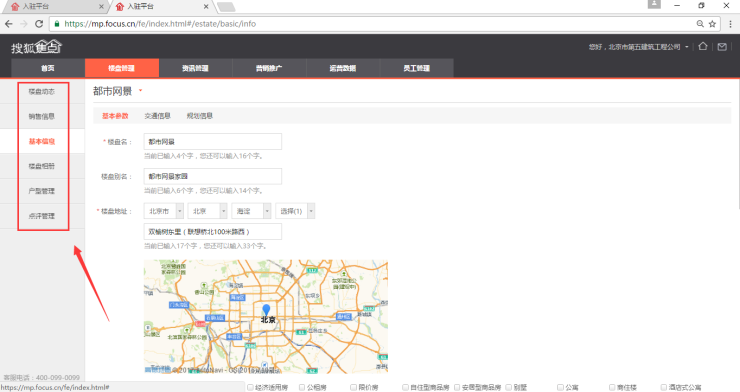Bookmark this page with the star icon
The image size is (740, 392).
pyautogui.click(x=713, y=24)
